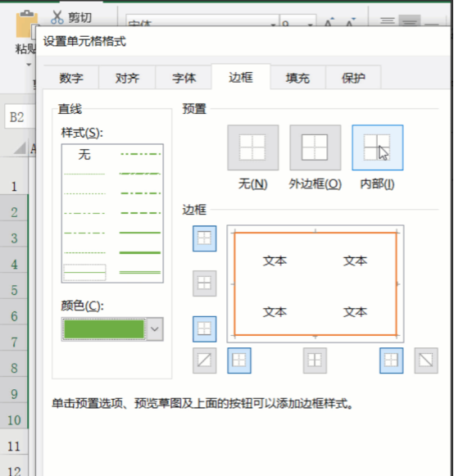The height and width of the screenshot is (476, 454).
Task: Click the 剪切 cut scissors icon
Action: click(57, 17)
